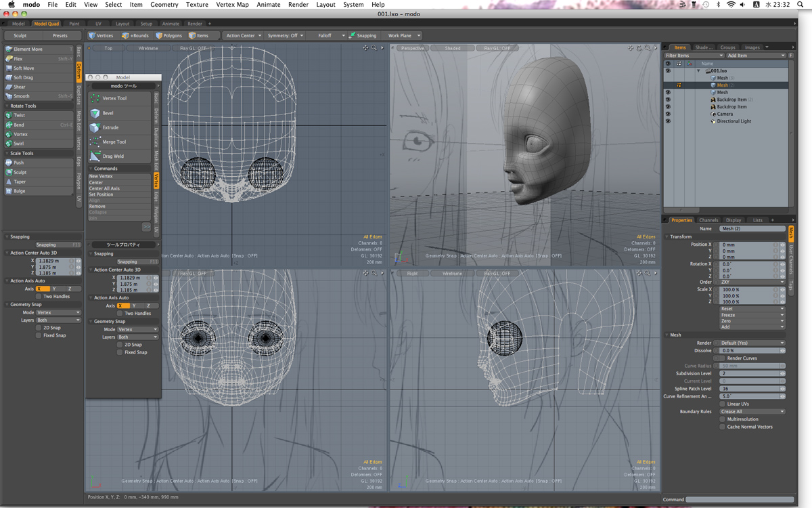Select the Element Move tool
Viewport: 812px width, 508px height.
28,49
